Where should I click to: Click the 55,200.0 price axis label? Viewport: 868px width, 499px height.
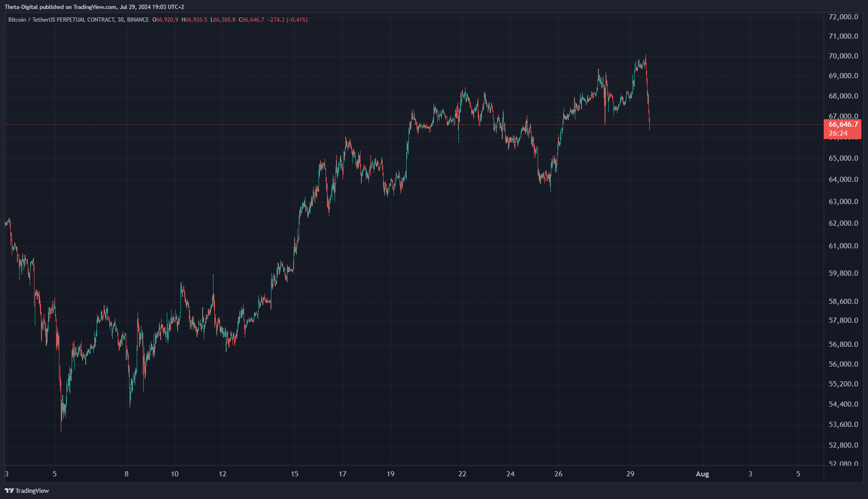(843, 384)
